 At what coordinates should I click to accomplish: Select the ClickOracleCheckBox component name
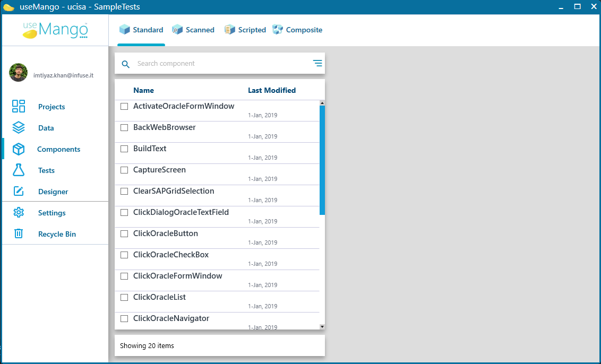171,254
